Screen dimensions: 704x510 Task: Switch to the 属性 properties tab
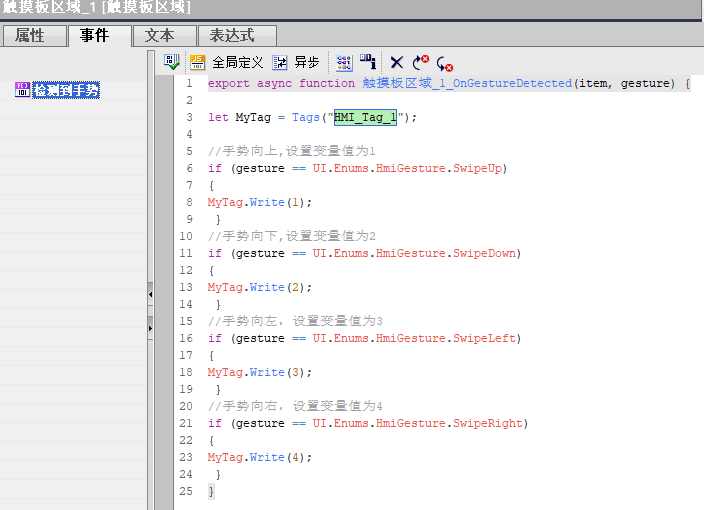[x=30, y=36]
